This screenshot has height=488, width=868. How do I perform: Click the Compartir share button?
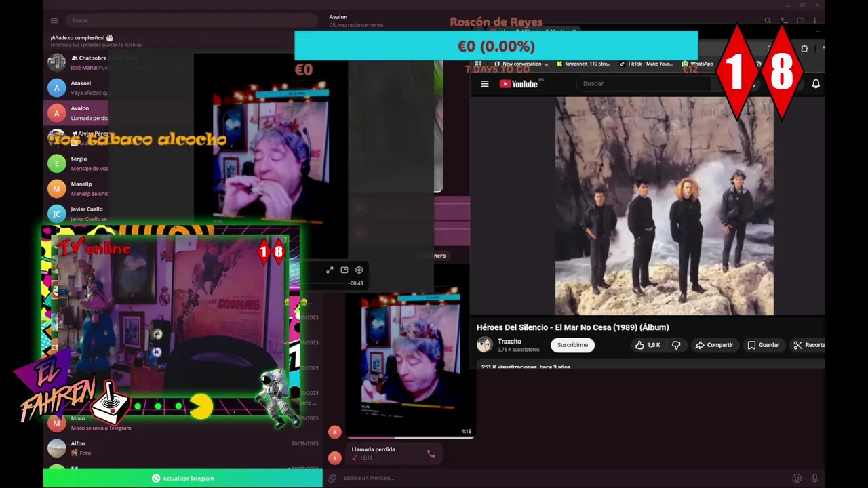point(714,345)
